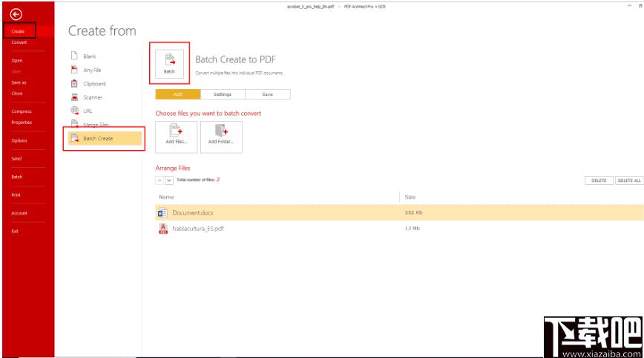Open the Account entry
Image resolution: width=644 pixels, height=358 pixels.
point(19,213)
